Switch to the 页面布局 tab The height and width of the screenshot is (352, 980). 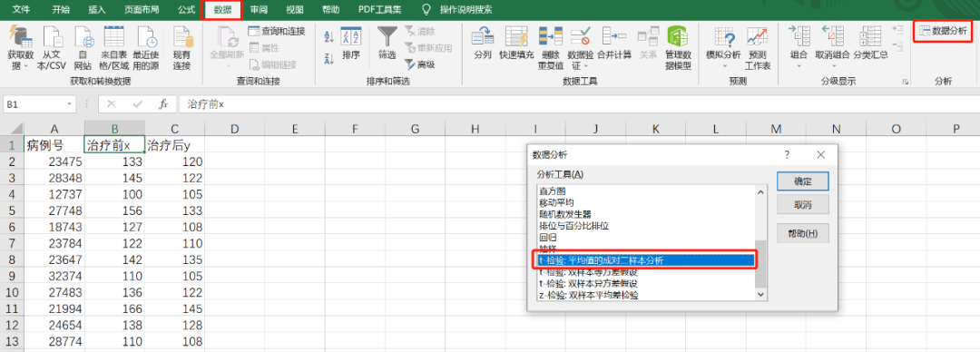[142, 9]
